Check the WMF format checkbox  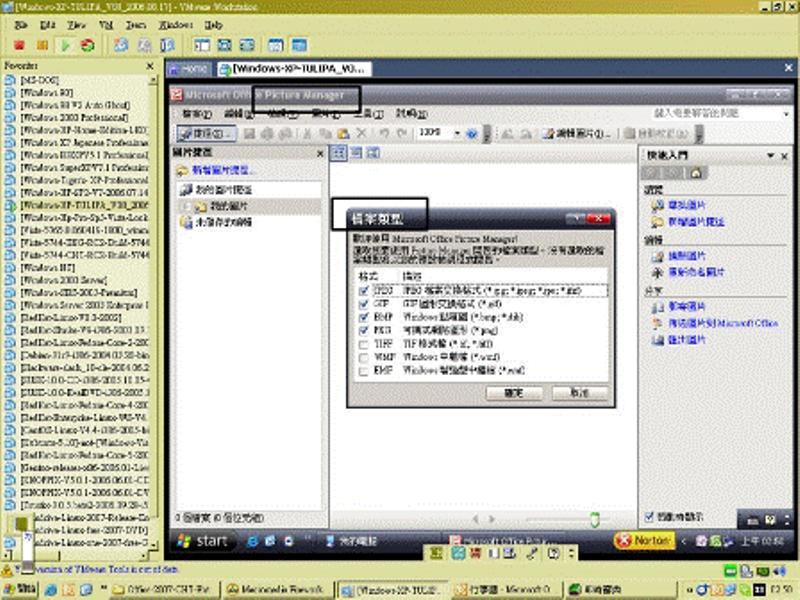(x=363, y=358)
